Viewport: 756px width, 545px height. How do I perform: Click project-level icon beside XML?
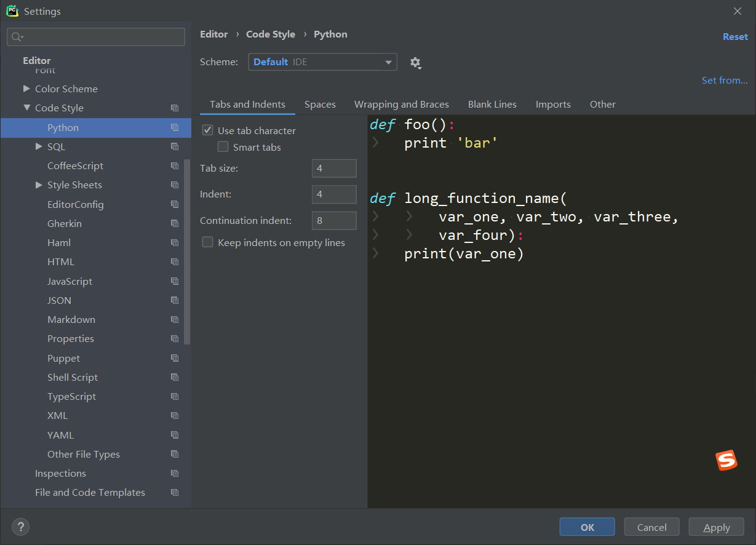pos(175,416)
